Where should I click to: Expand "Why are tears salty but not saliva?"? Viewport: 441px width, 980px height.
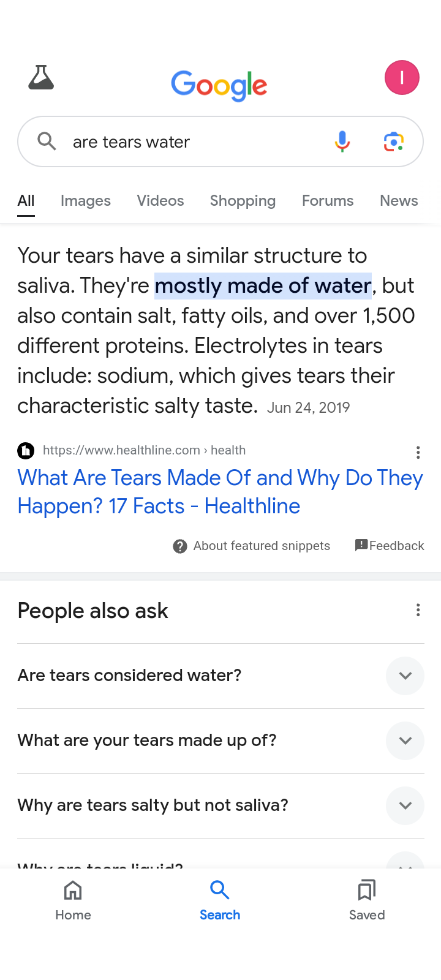coord(405,805)
